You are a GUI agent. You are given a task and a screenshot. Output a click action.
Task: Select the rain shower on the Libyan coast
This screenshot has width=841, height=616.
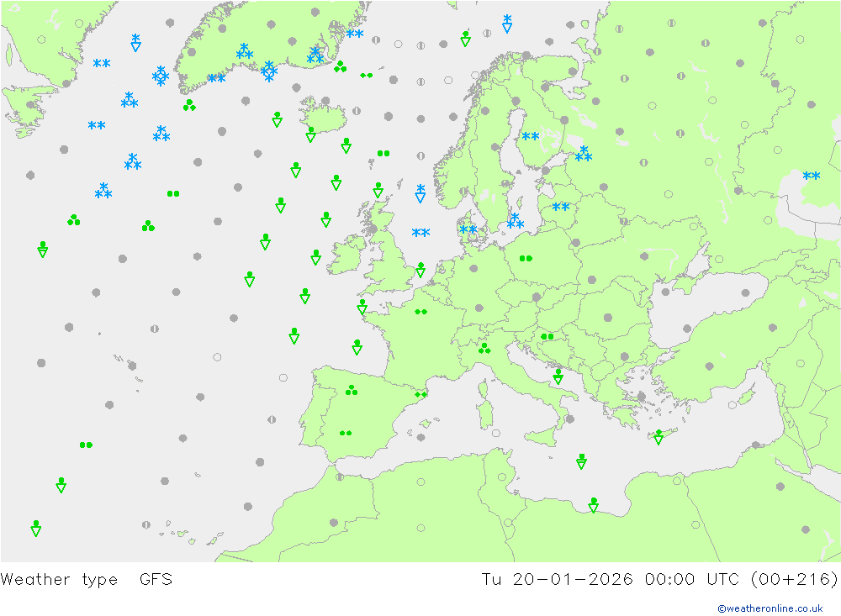(593, 504)
